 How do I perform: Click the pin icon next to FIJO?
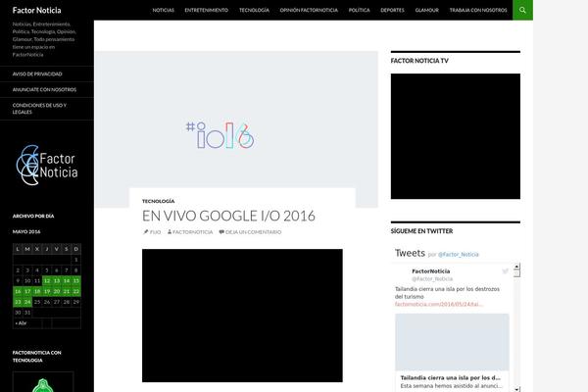point(145,232)
